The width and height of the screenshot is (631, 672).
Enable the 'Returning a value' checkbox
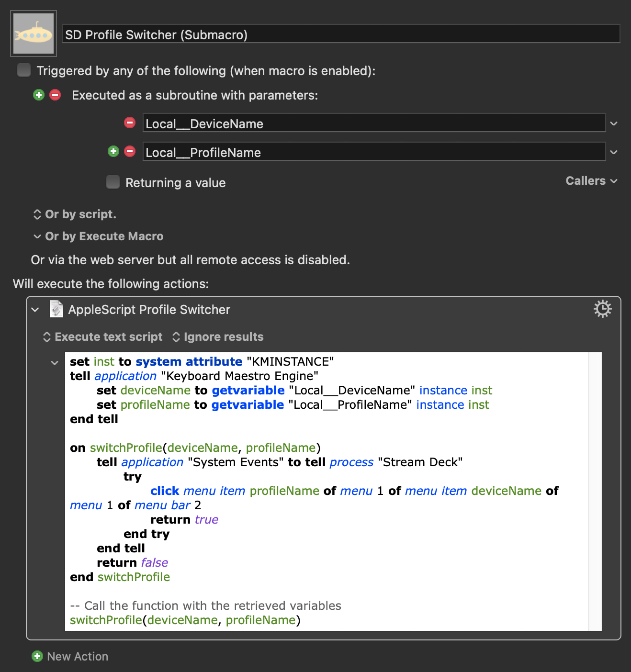click(113, 182)
